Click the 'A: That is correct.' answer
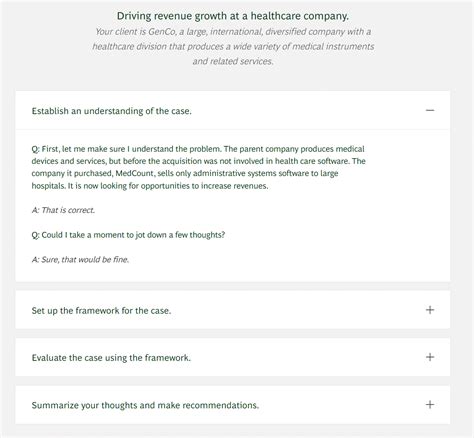This screenshot has height=438, width=474. click(x=63, y=210)
